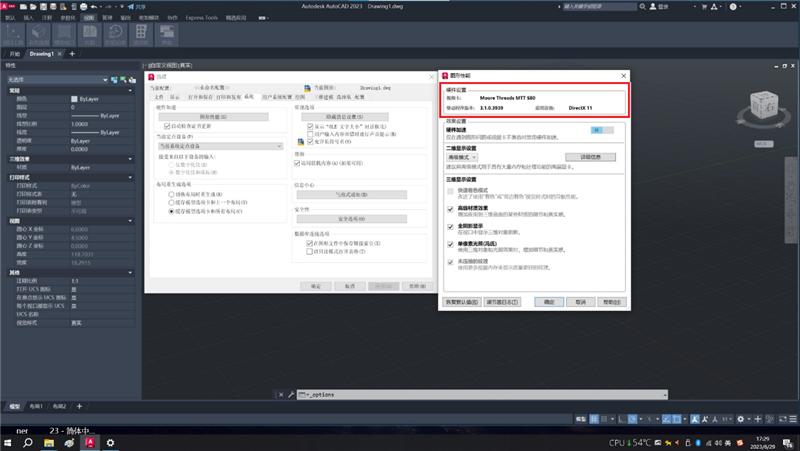The height and width of the screenshot is (451, 800).
Task: Switch to the Drawing1 document tab
Action: [x=41, y=53]
